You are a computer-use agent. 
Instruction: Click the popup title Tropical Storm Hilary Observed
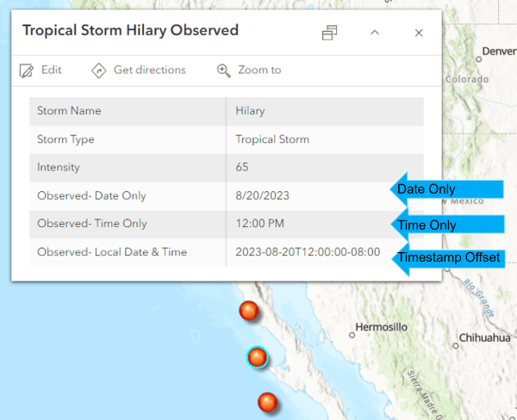pos(130,31)
